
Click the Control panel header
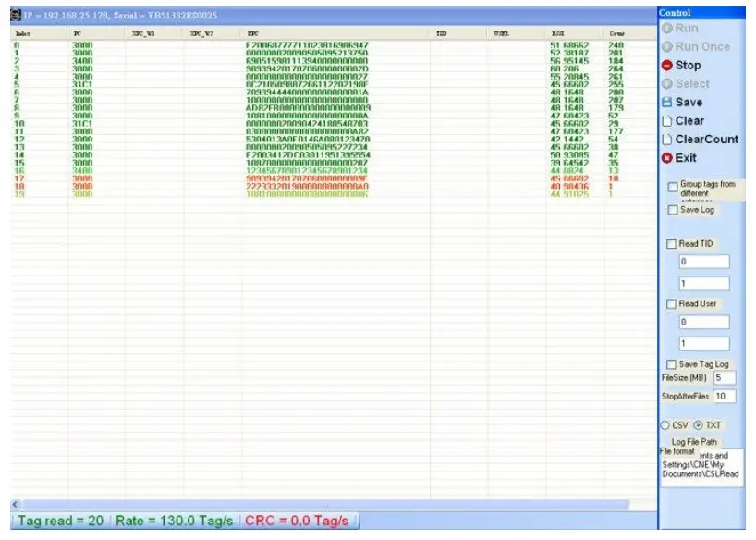701,13
